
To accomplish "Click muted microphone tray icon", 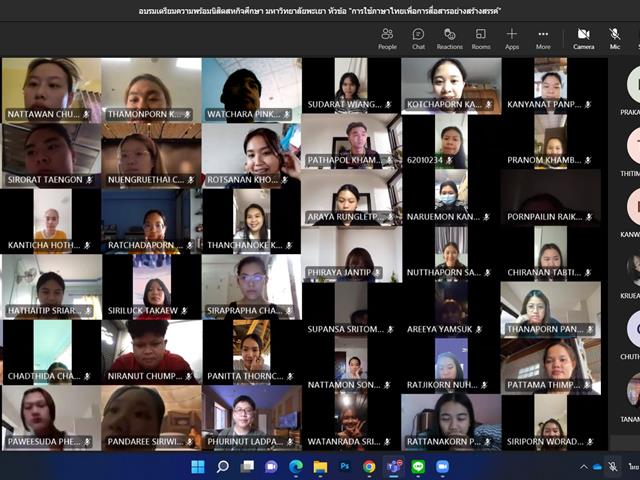I will 613,467.
